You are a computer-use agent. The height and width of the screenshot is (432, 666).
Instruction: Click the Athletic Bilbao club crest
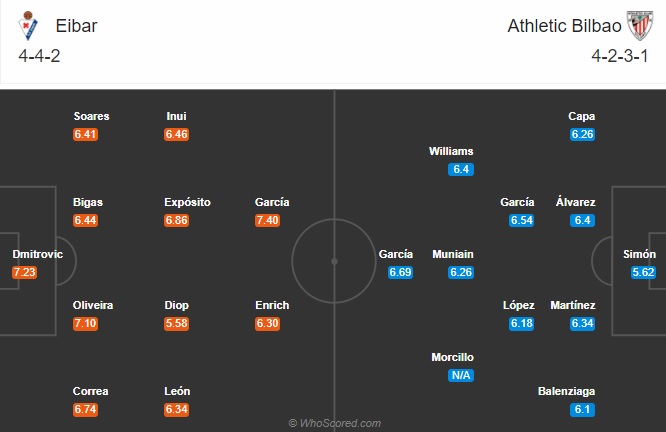tap(640, 25)
